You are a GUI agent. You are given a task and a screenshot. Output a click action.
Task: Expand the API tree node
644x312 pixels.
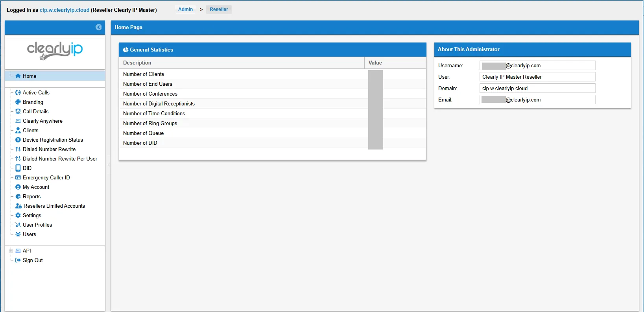point(11,251)
